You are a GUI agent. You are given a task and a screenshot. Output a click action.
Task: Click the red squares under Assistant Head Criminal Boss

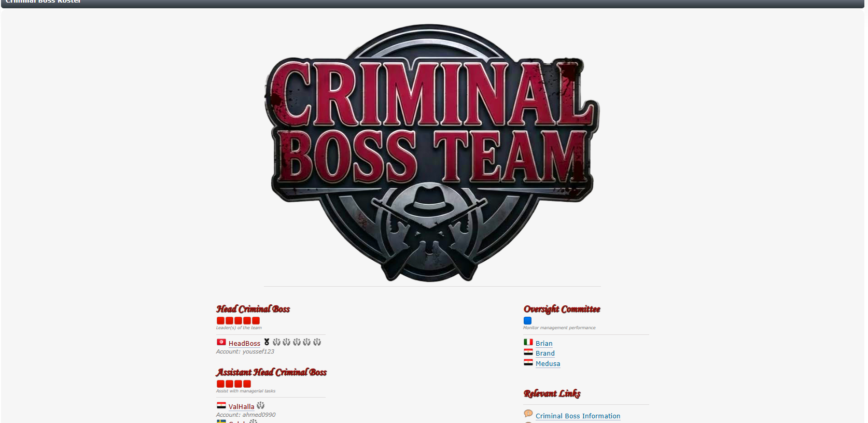234,384
